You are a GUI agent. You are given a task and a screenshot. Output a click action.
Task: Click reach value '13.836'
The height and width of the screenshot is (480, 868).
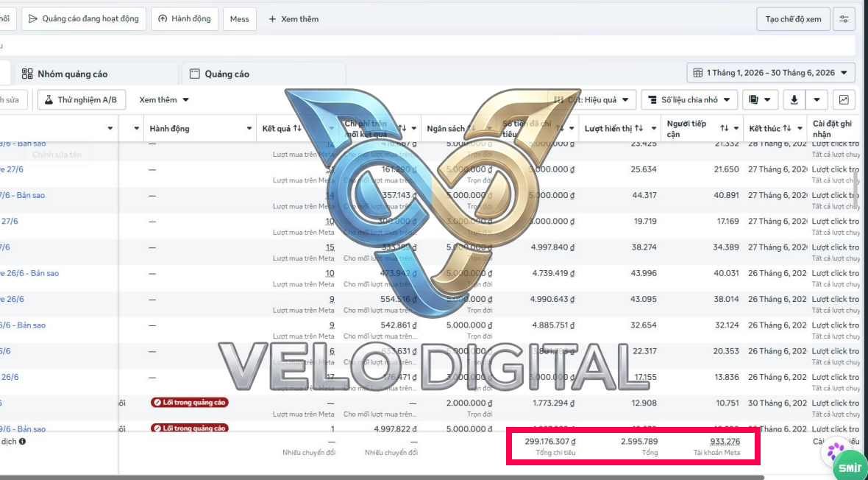(x=727, y=377)
